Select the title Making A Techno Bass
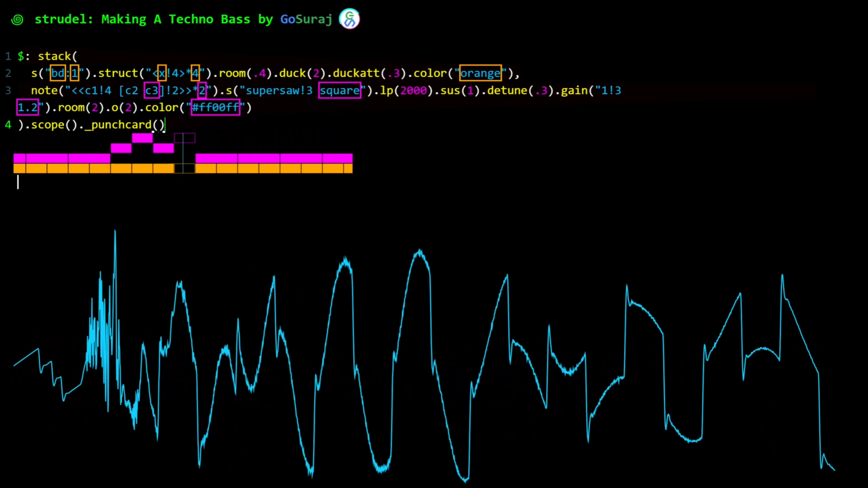Screen dimensions: 868x488 tap(176, 19)
